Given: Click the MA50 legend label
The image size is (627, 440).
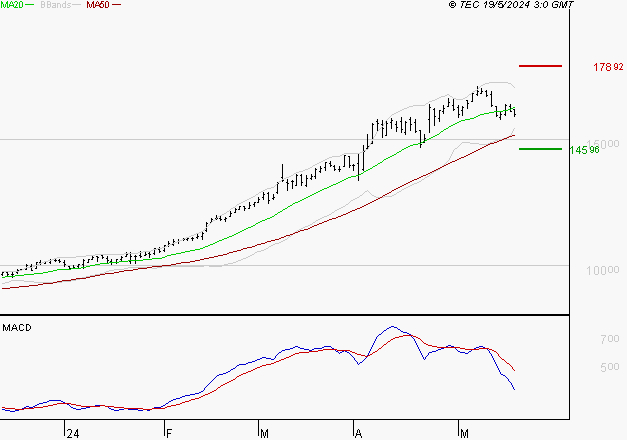Looking at the screenshot, I should [x=98, y=5].
